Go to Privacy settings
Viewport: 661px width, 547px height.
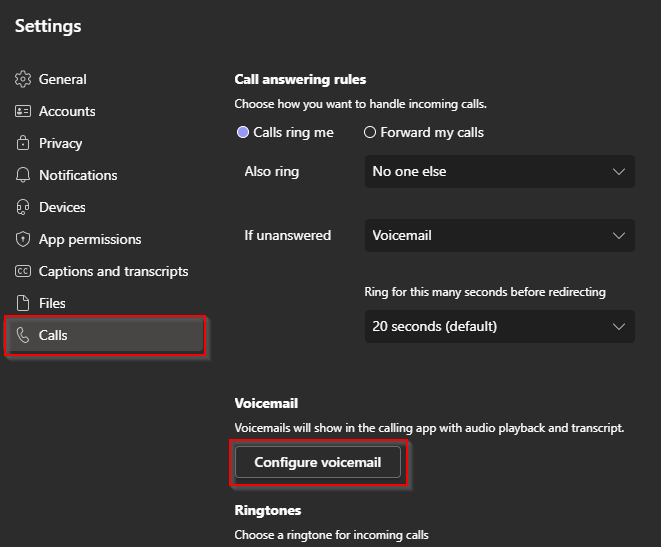pyautogui.click(x=60, y=143)
